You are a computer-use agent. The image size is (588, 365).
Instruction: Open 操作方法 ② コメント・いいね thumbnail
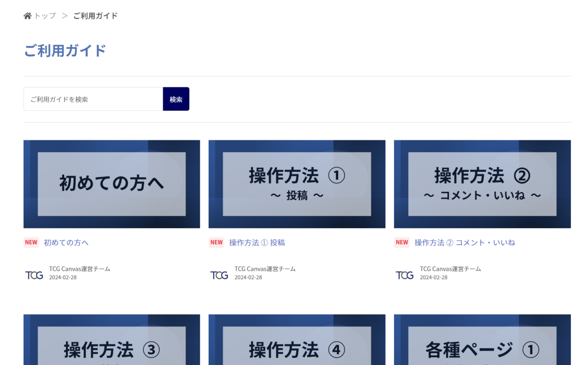coord(482,184)
